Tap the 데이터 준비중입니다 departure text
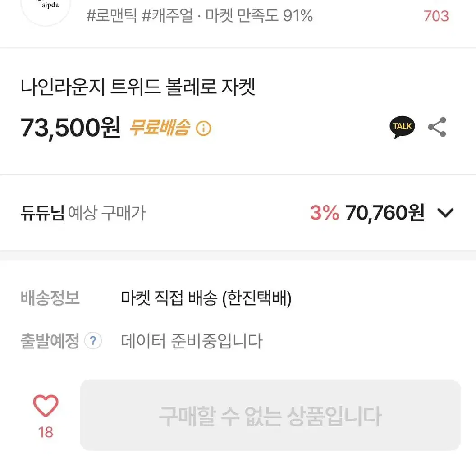The height and width of the screenshot is (476, 476). tap(192, 341)
